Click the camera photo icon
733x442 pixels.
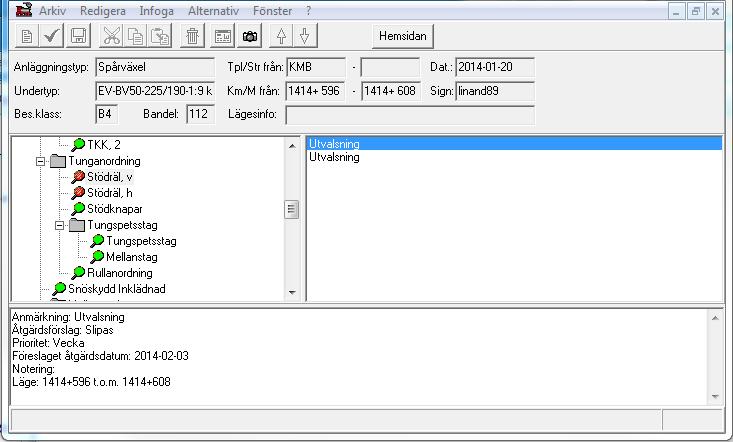250,36
